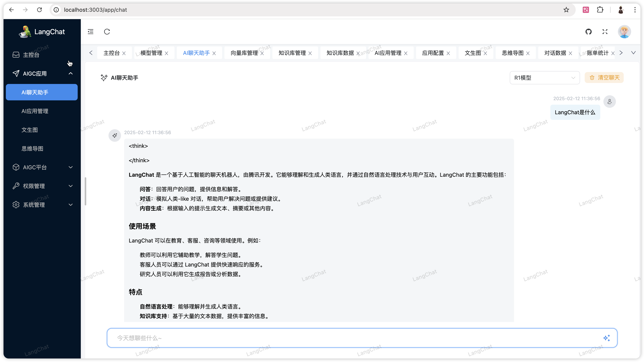Open 思维导图 in the sidebar
Screen dimensions: 644x362
point(42,149)
